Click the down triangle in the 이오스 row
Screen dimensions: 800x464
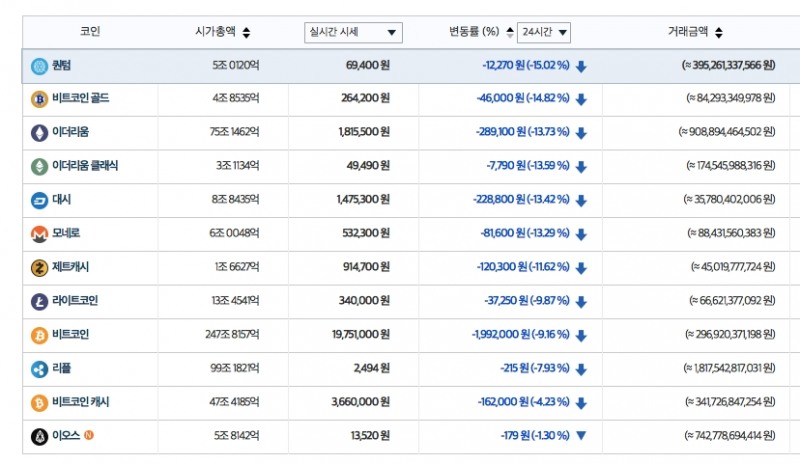581,435
